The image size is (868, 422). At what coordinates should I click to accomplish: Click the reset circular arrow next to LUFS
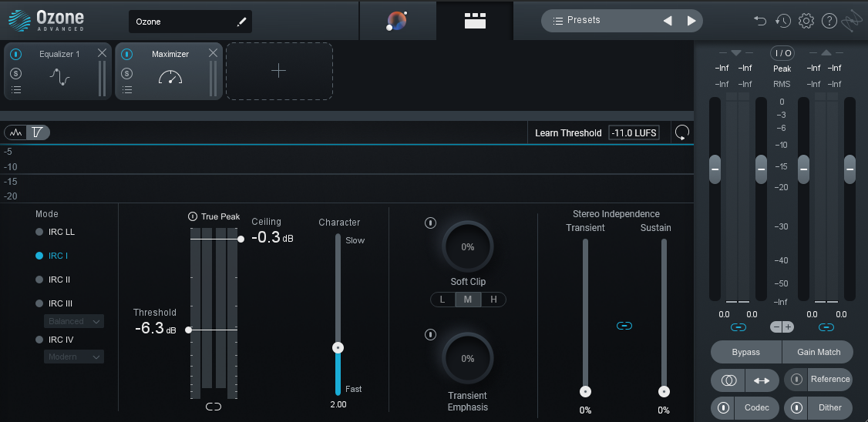point(682,132)
